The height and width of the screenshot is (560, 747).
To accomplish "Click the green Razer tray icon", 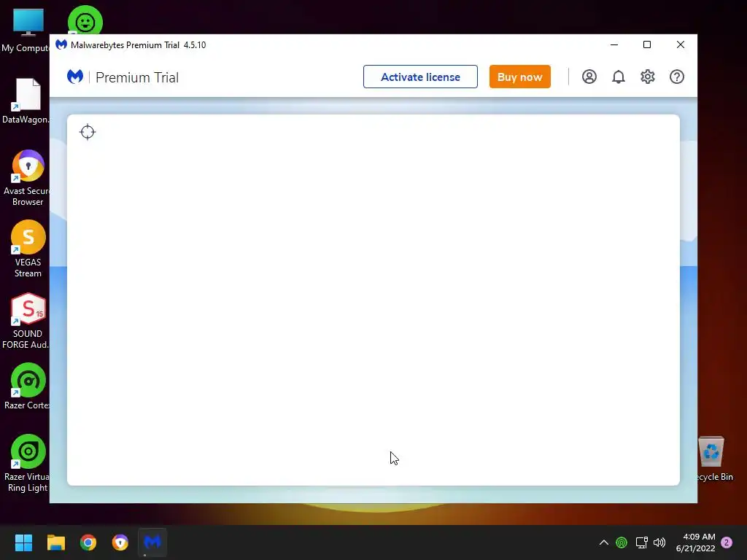I will [x=622, y=542].
